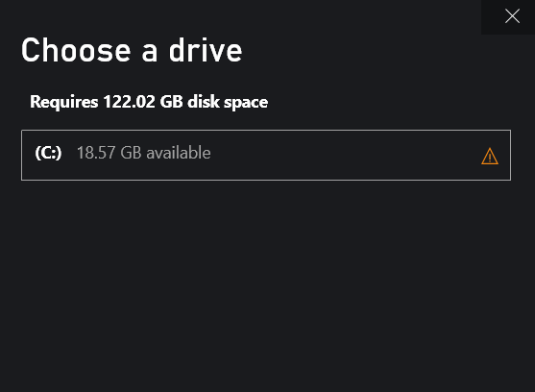Click the 'GB' unit in the C: row
The width and height of the screenshot is (535, 392).
131,153
